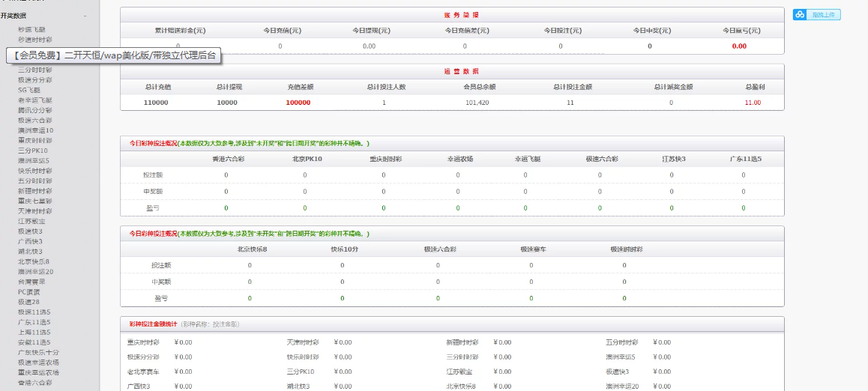Click the cloud upload icon

tap(801, 15)
